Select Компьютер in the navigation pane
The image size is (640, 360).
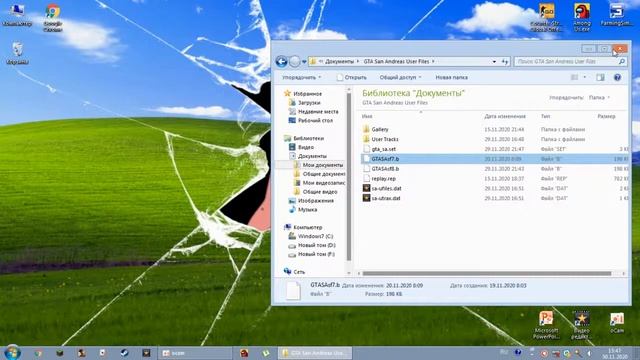(308, 227)
